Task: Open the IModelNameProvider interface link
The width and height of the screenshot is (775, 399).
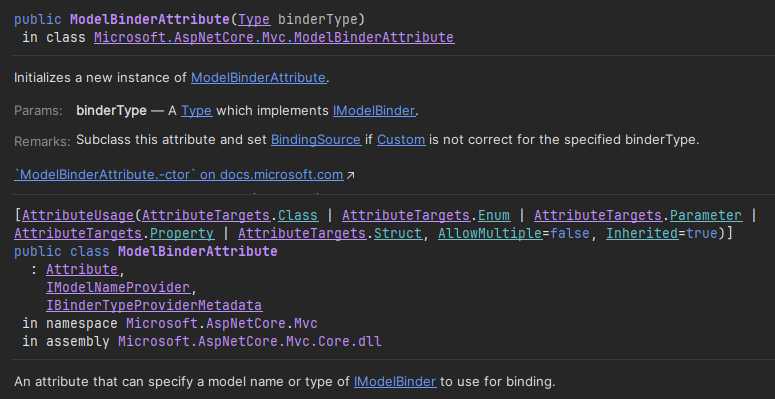Action: 118,287
